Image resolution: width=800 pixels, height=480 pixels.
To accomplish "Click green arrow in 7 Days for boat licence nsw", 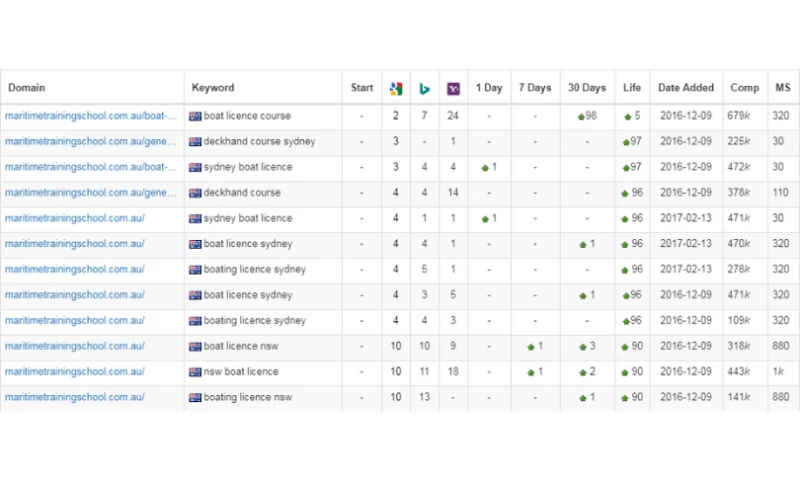I will click(x=530, y=346).
